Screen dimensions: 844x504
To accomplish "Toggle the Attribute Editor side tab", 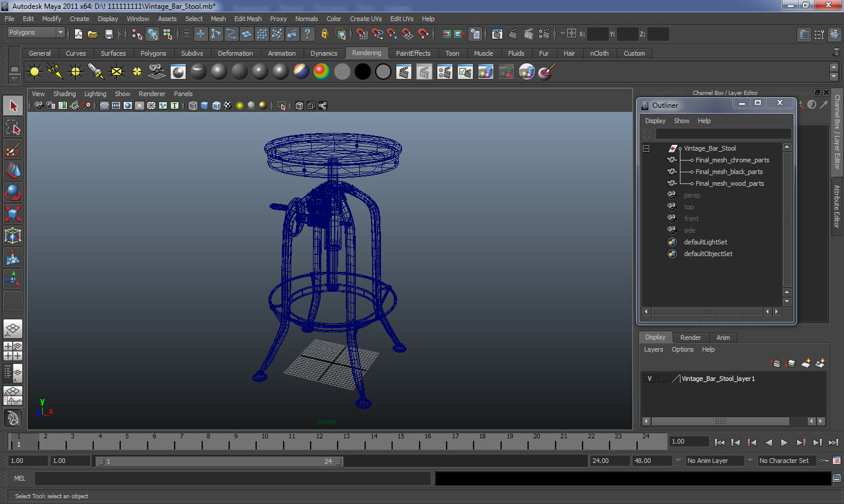I will (837, 206).
